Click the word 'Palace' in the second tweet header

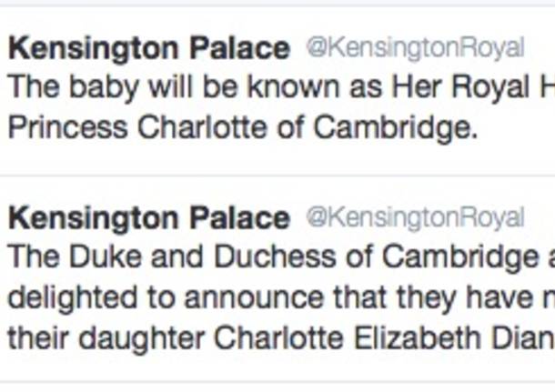tap(239, 218)
